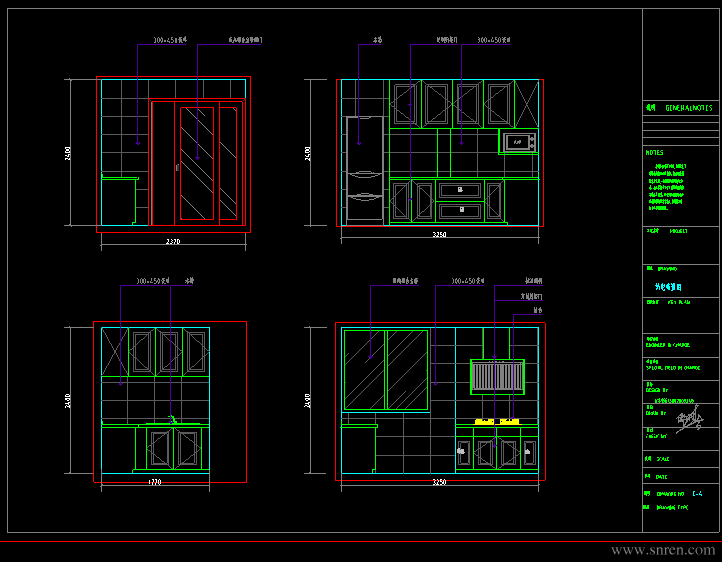
Task: Click the handwritten signature in title block
Action: (x=689, y=420)
